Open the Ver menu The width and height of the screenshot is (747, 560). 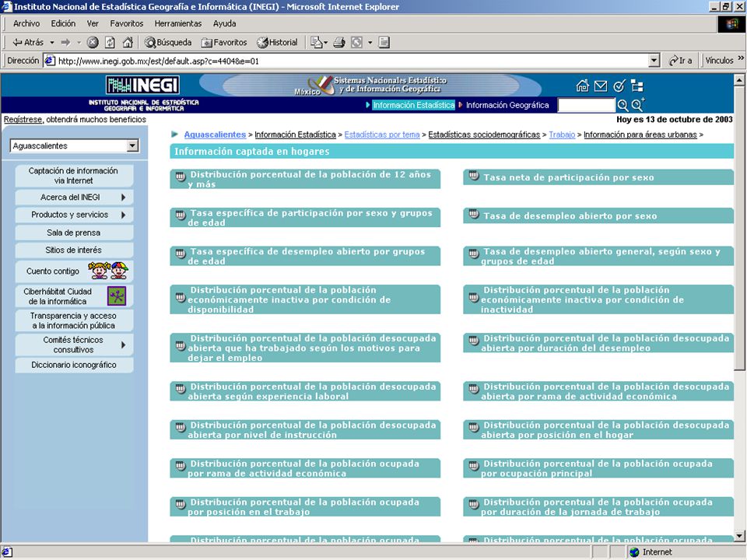[x=93, y=23]
